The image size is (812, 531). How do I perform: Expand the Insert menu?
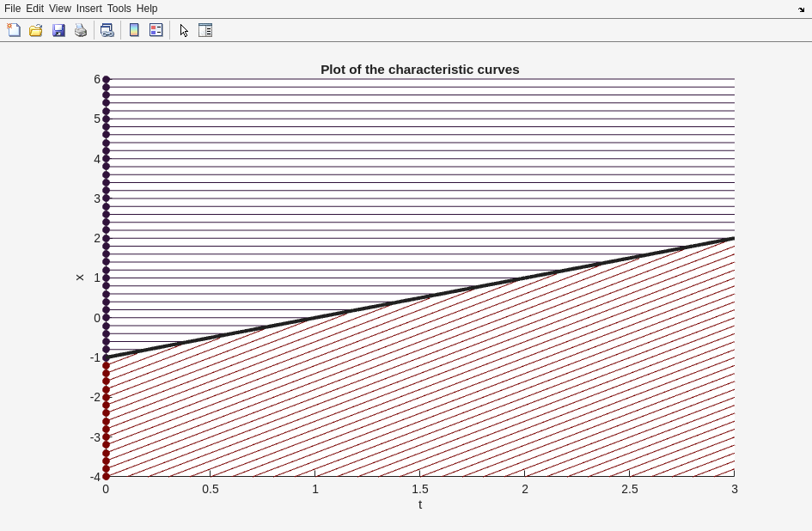coord(89,9)
